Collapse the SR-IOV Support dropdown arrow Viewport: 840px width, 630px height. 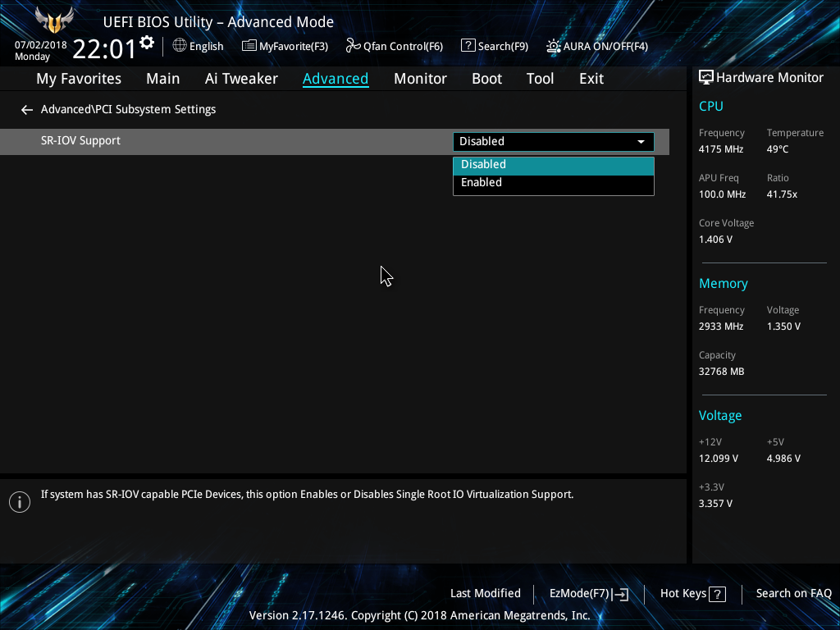641,142
